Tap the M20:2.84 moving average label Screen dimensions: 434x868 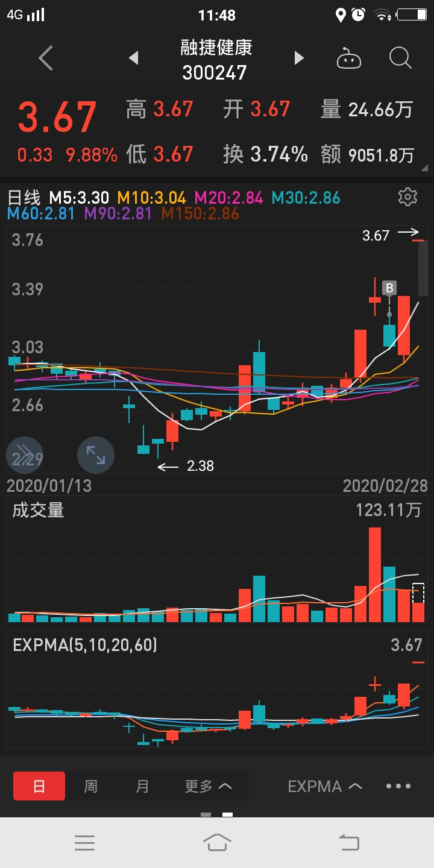point(228,198)
